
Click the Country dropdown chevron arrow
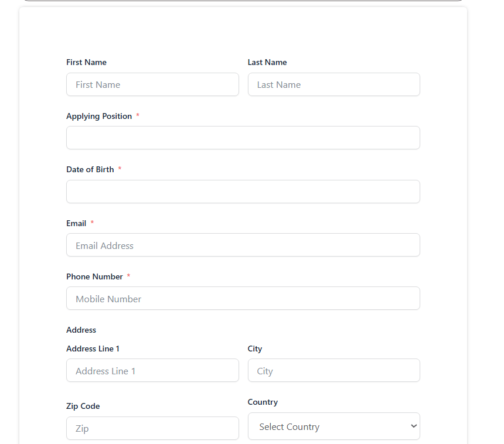click(414, 426)
